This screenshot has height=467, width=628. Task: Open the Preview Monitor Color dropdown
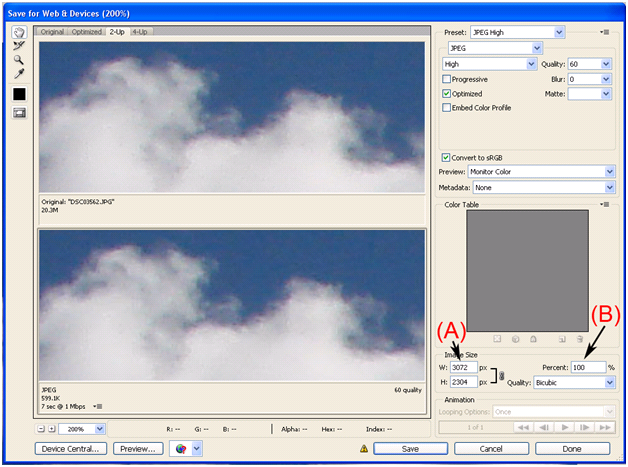coord(541,172)
